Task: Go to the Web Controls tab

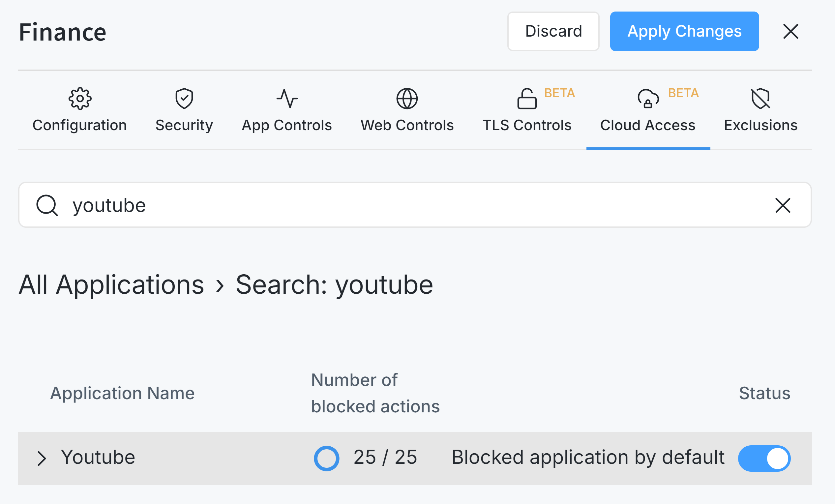Action: pos(407,110)
